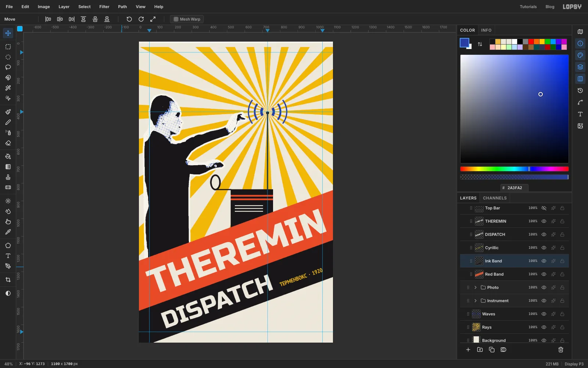Click the hex color input field
The image size is (588, 368).
(514, 188)
